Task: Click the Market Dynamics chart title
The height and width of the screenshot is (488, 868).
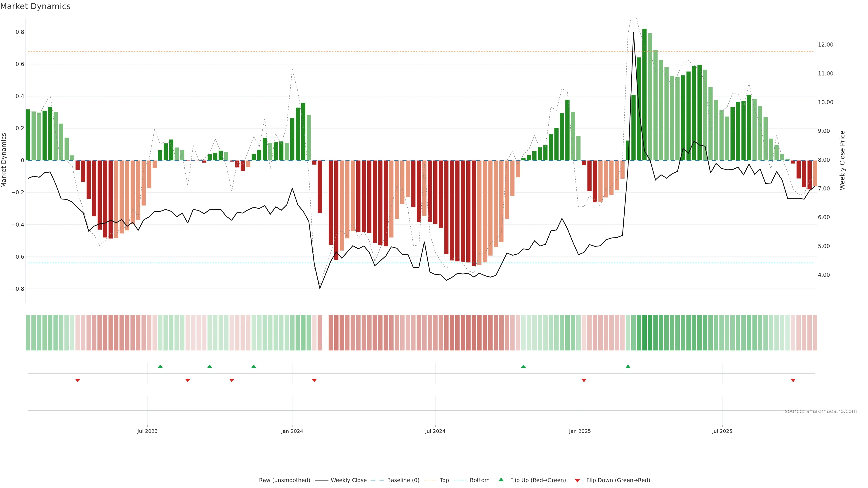Action: pos(35,6)
